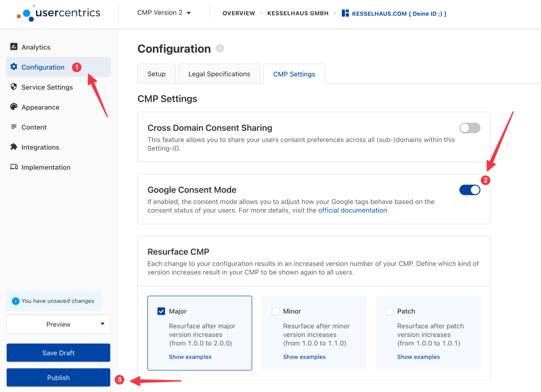Uncheck the Major resurface checkbox
Image resolution: width=541 pixels, height=392 pixels.
pyautogui.click(x=161, y=311)
